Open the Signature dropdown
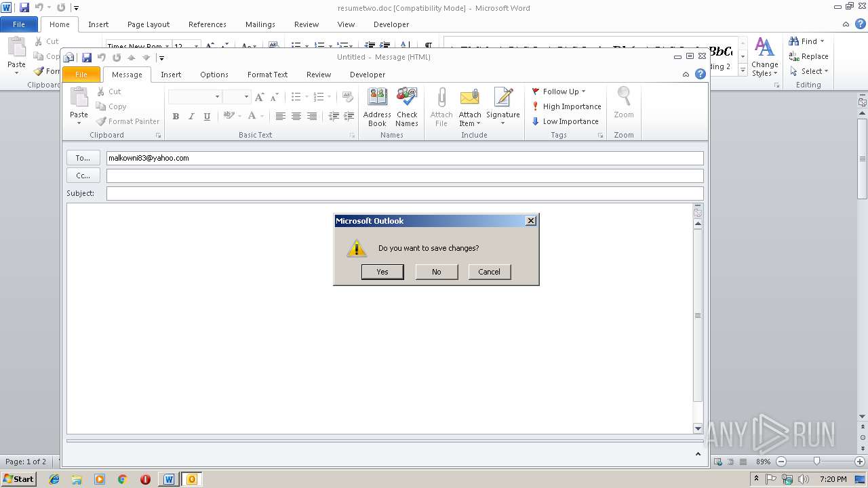868x488 pixels. (x=503, y=107)
